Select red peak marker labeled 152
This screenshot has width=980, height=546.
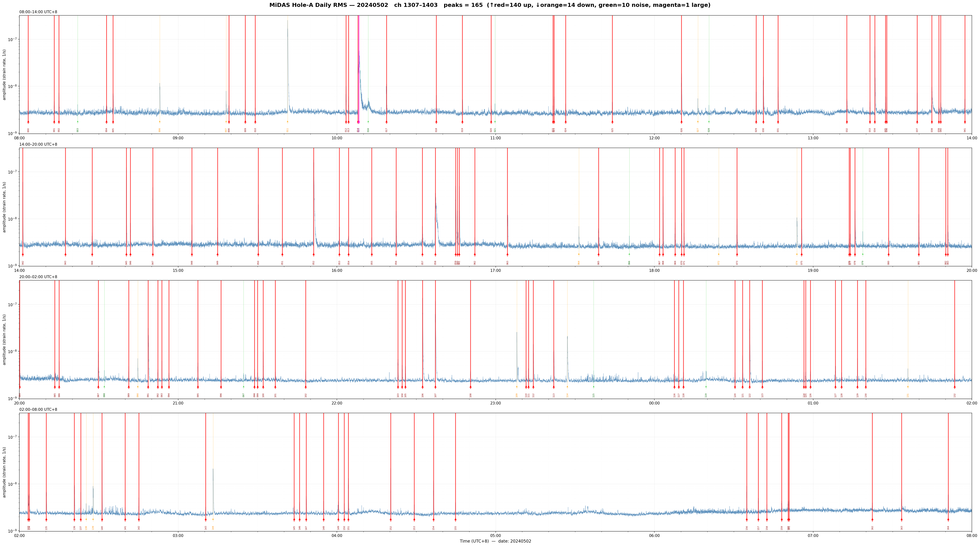click(391, 519)
